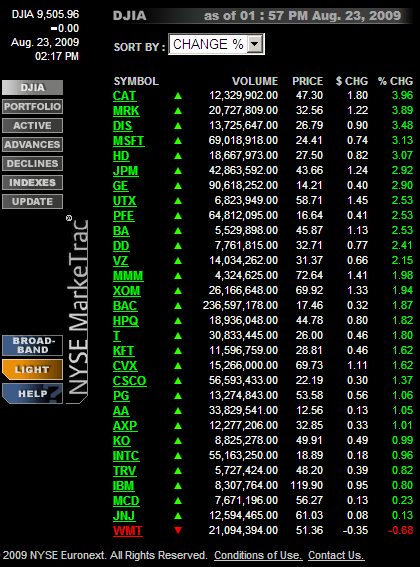Click the green up arrow for BAC

click(x=178, y=306)
